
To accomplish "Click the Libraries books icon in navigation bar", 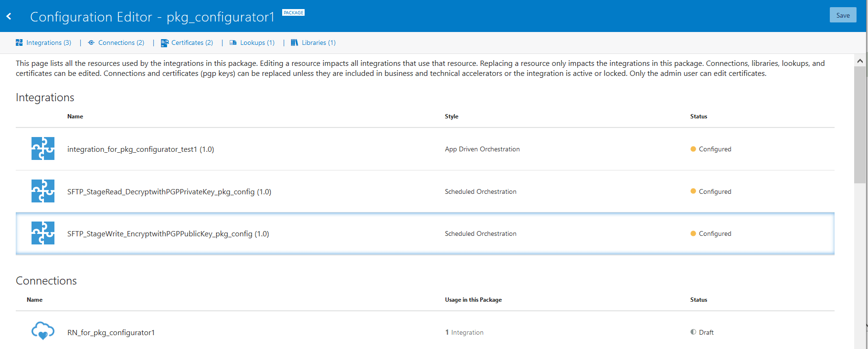I will coord(295,42).
